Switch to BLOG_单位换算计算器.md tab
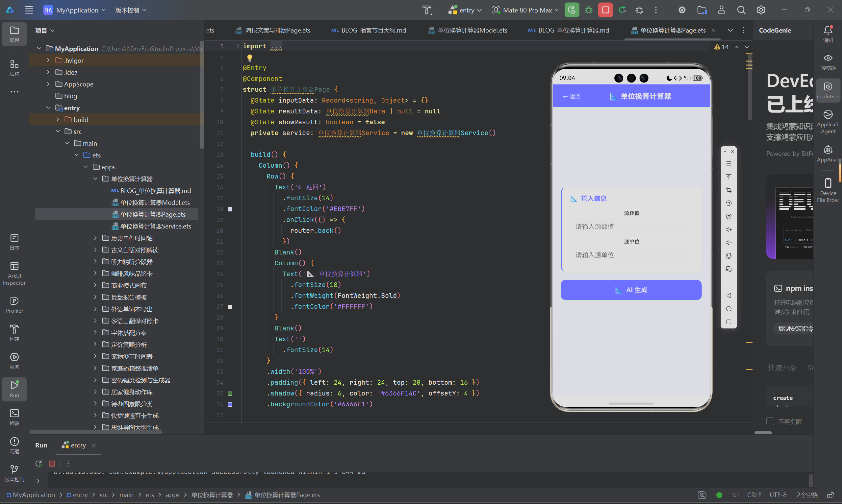Screen dimensions: 842x504 coord(569,30)
